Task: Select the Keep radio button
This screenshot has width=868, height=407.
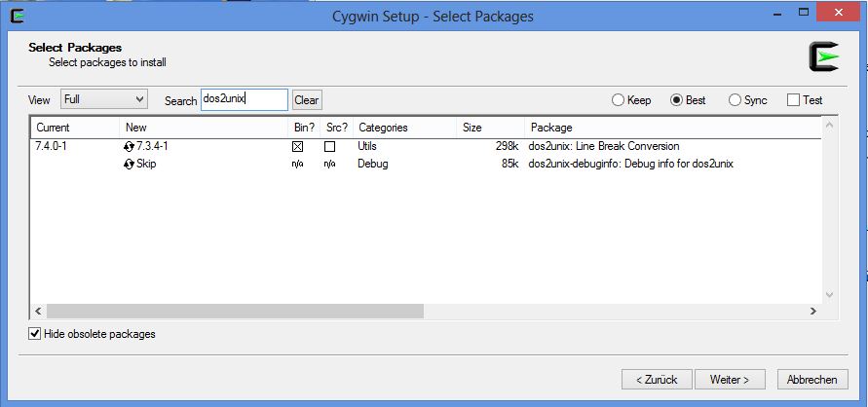Action: tap(618, 100)
